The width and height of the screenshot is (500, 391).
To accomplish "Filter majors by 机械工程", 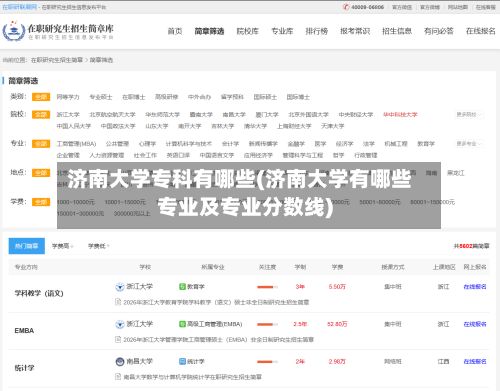I will (396, 144).
